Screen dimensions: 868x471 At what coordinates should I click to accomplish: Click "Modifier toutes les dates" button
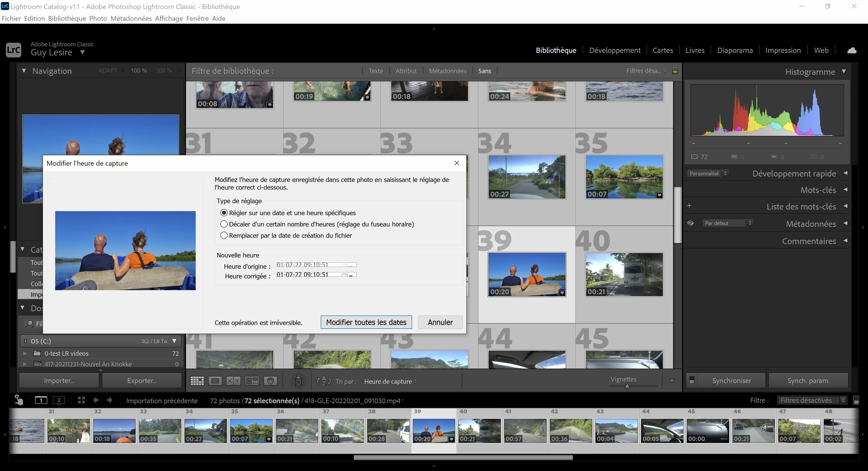[366, 323]
